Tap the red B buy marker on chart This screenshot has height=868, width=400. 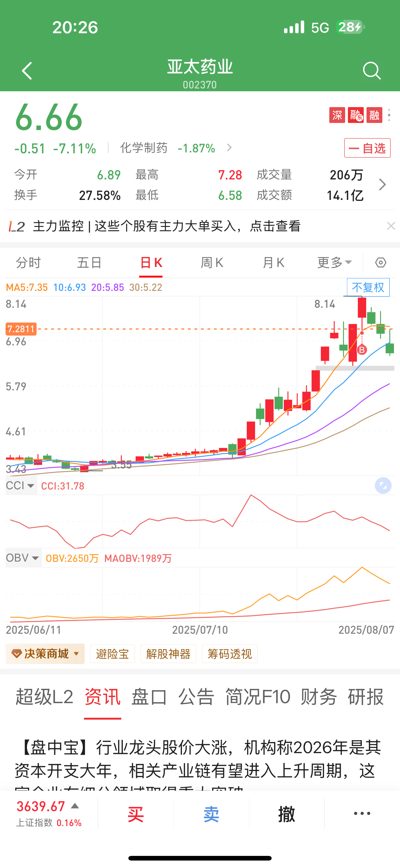pos(362,350)
